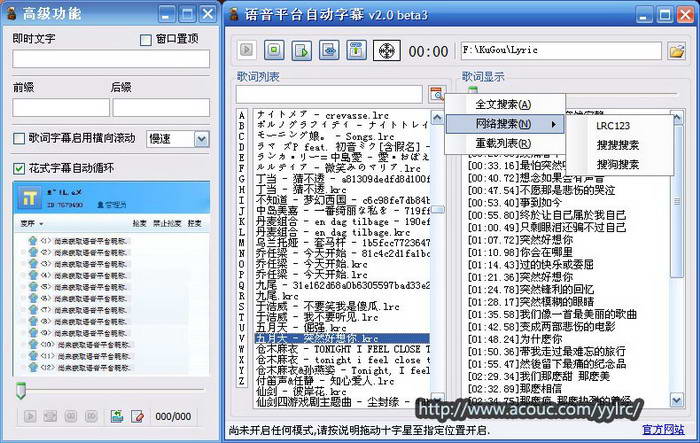Open the 官方网站 link
Image resolution: width=700 pixels, height=443 pixels.
click(x=663, y=430)
